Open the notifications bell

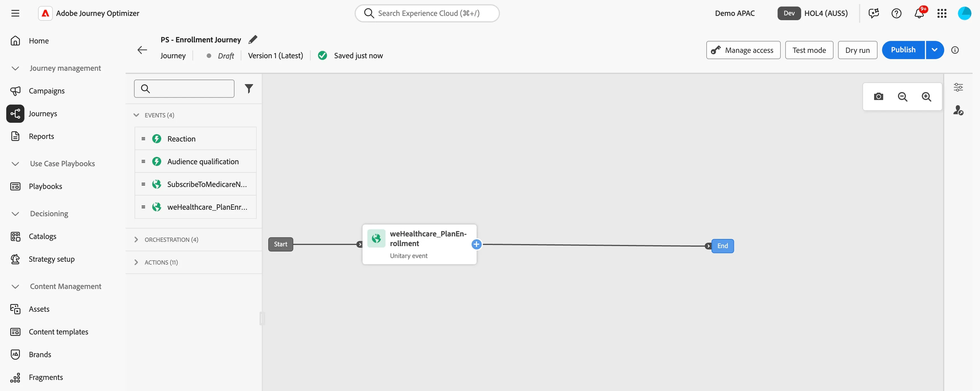(919, 13)
